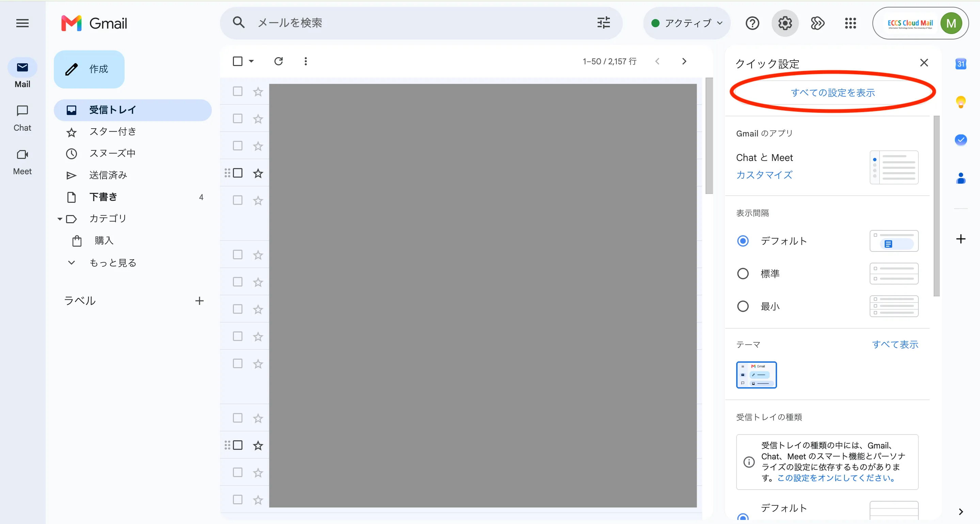Open the アクティブ status dropdown
This screenshot has height=524, width=980.
tap(687, 23)
